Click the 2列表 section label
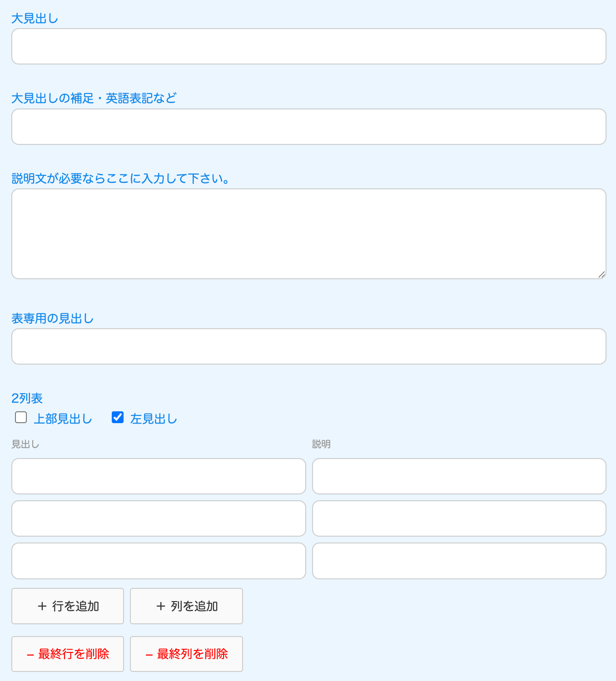This screenshot has width=616, height=681. coord(27,398)
